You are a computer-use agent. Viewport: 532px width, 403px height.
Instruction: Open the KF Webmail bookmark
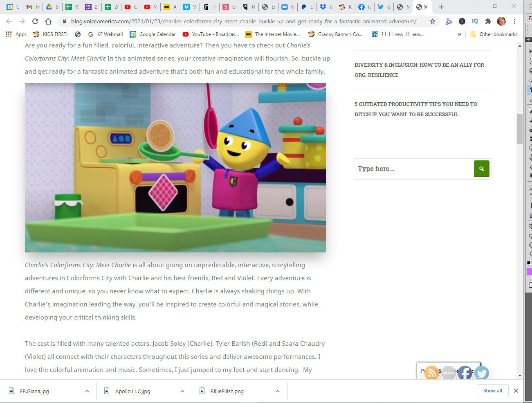(105, 34)
